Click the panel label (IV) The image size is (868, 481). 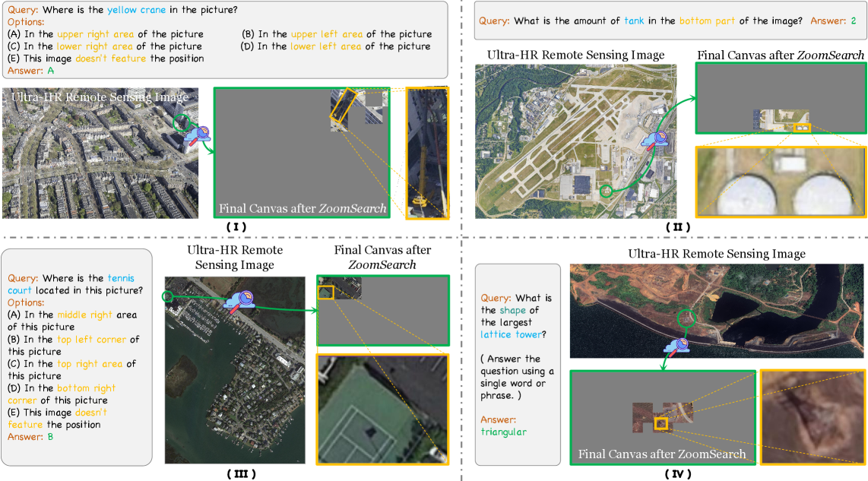677,474
